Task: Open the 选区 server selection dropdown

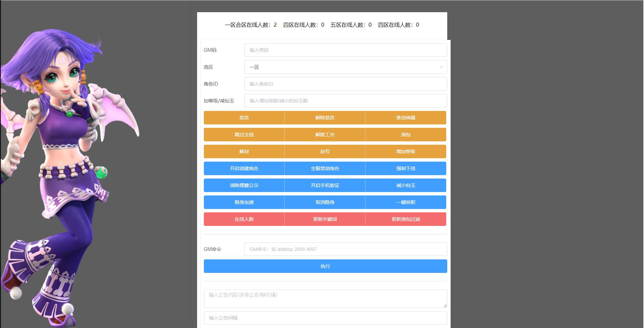Action: point(345,67)
